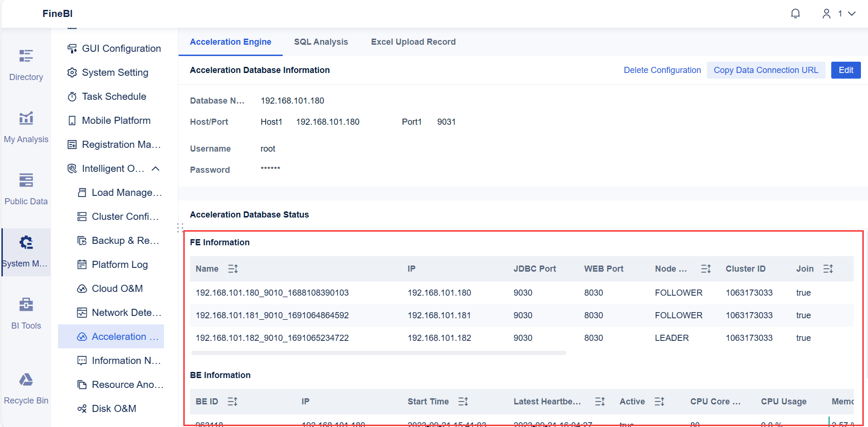Click the Disk O&M icon
Viewport: 868px width, 427px height.
[82, 408]
